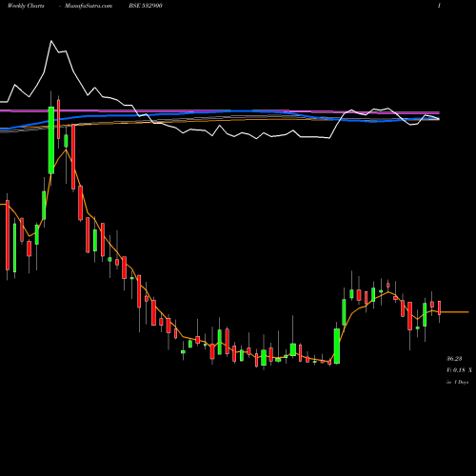Click the price value '86.23'
Image resolution: width=476 pixels, height=476 pixels.
point(454,359)
